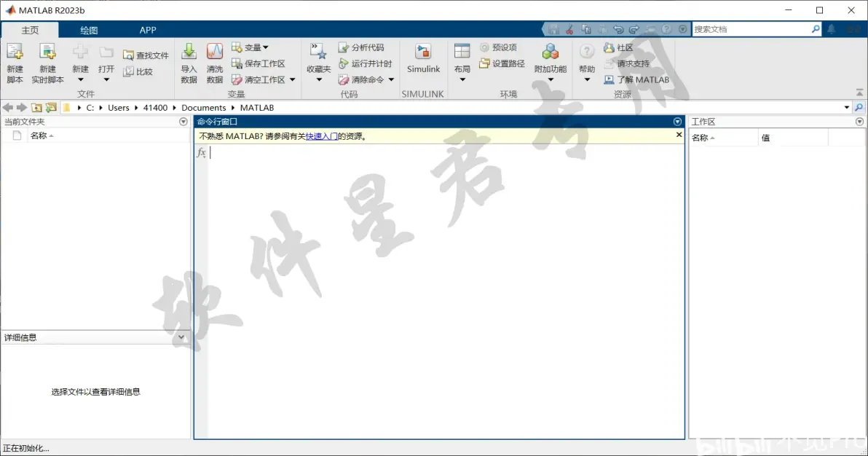Click the copy icon in quick access toolbar
This screenshot has width=868, height=456.
tap(586, 29)
